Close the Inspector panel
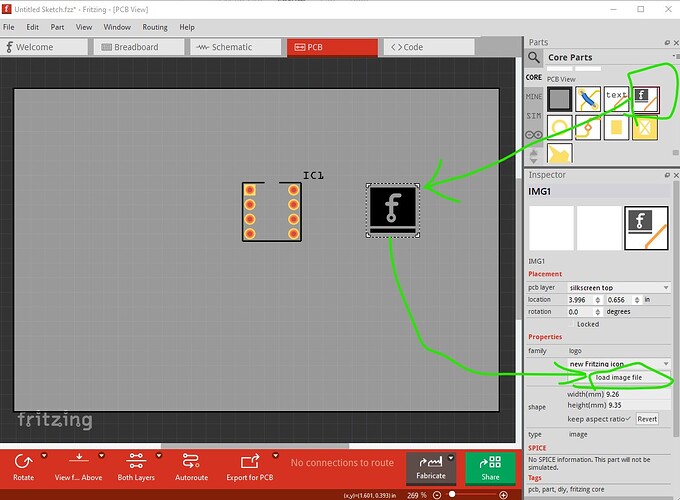 coord(676,175)
